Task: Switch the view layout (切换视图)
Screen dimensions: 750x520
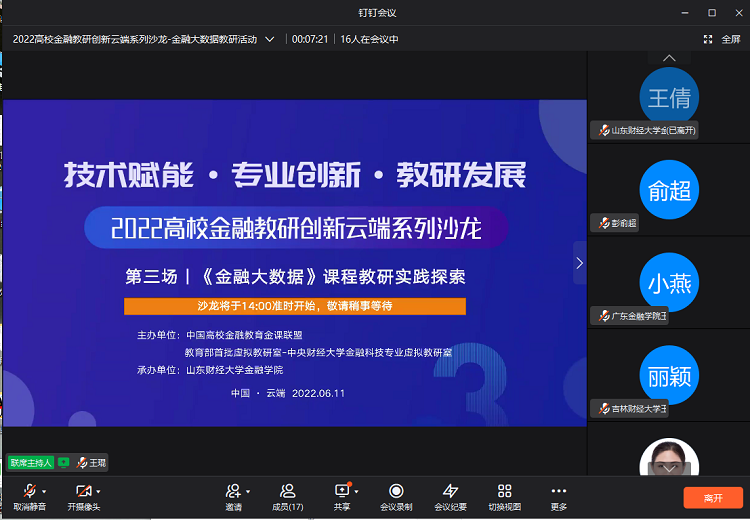Action: tap(504, 496)
